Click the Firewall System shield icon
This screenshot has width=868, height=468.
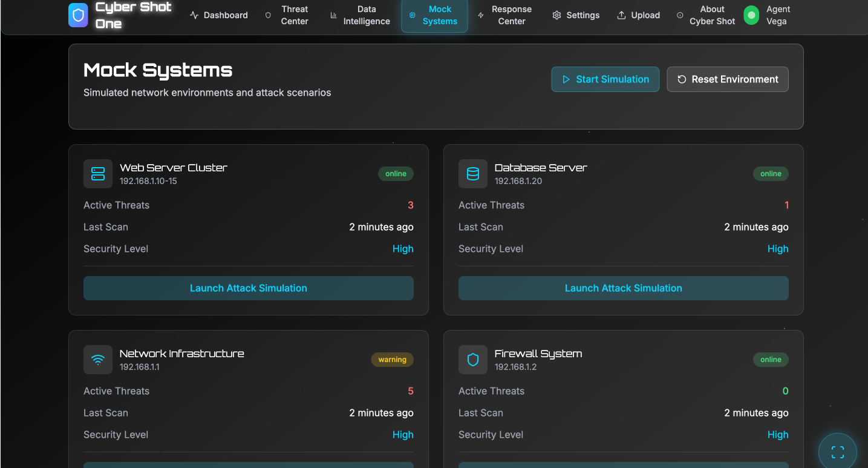point(473,360)
